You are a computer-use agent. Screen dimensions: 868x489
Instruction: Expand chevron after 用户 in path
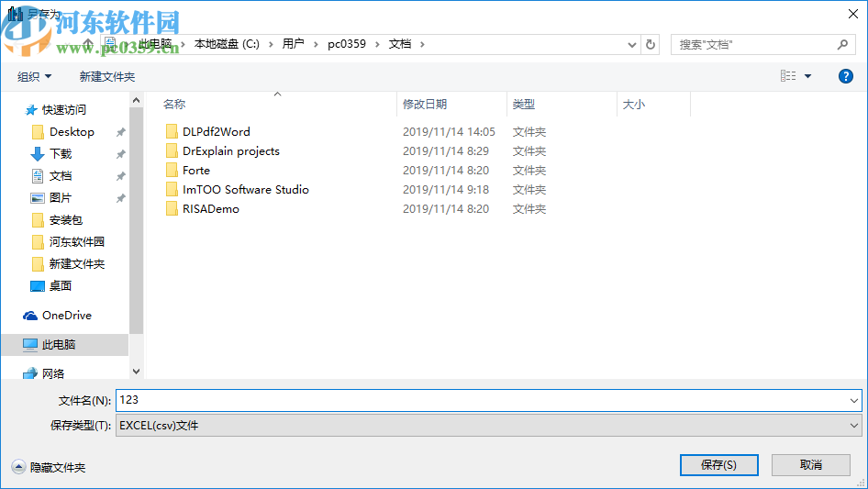[x=316, y=44]
